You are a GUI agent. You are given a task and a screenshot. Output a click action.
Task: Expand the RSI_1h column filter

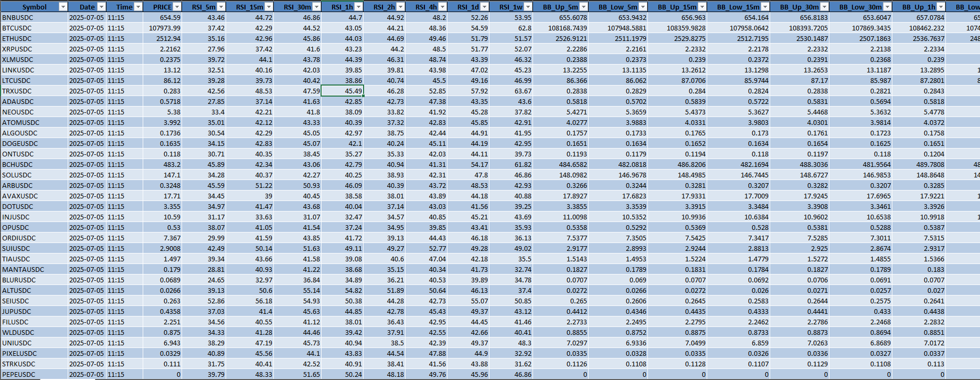point(358,7)
